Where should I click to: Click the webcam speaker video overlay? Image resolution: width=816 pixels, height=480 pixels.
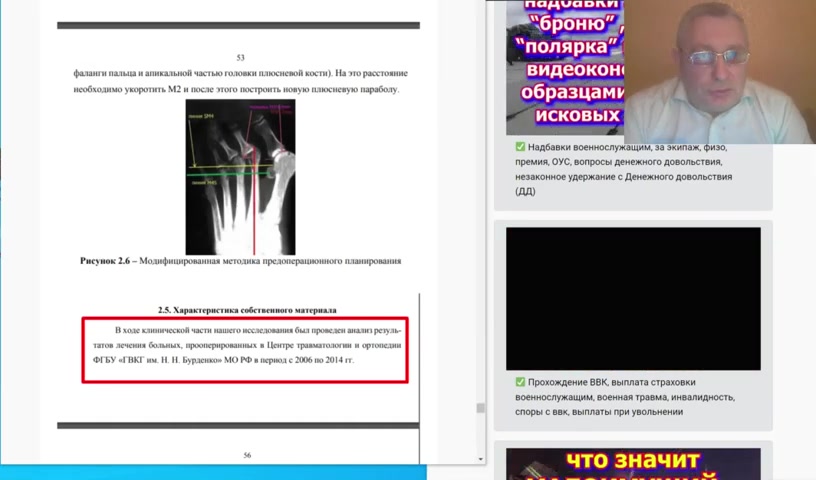coord(720,72)
